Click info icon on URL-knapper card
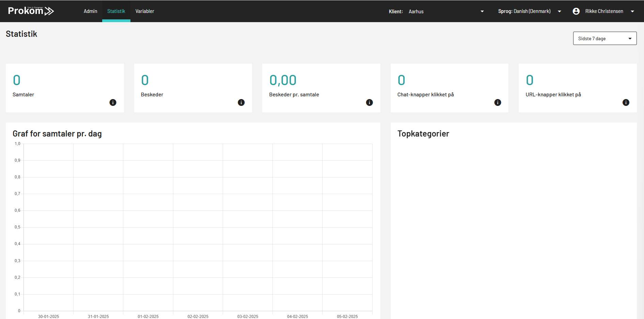Screen dimensions: 644x319 [626, 102]
